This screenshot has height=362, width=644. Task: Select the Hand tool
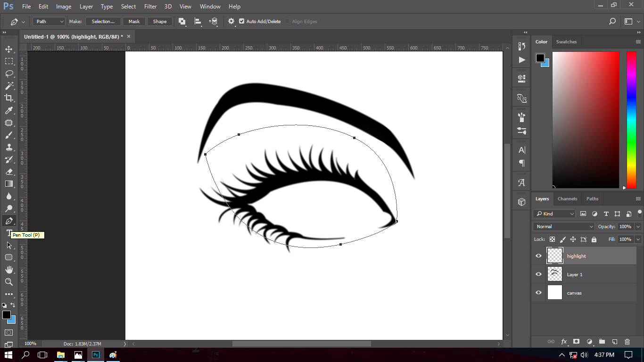(8, 270)
